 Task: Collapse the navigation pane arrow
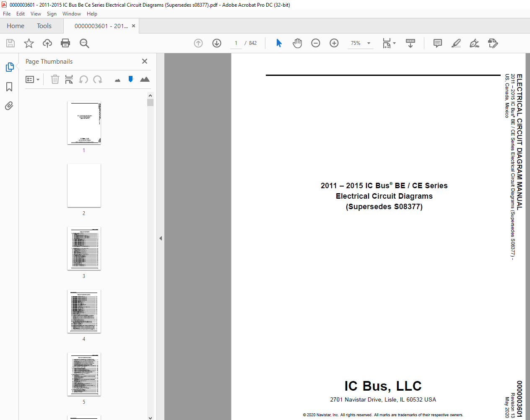point(161,238)
